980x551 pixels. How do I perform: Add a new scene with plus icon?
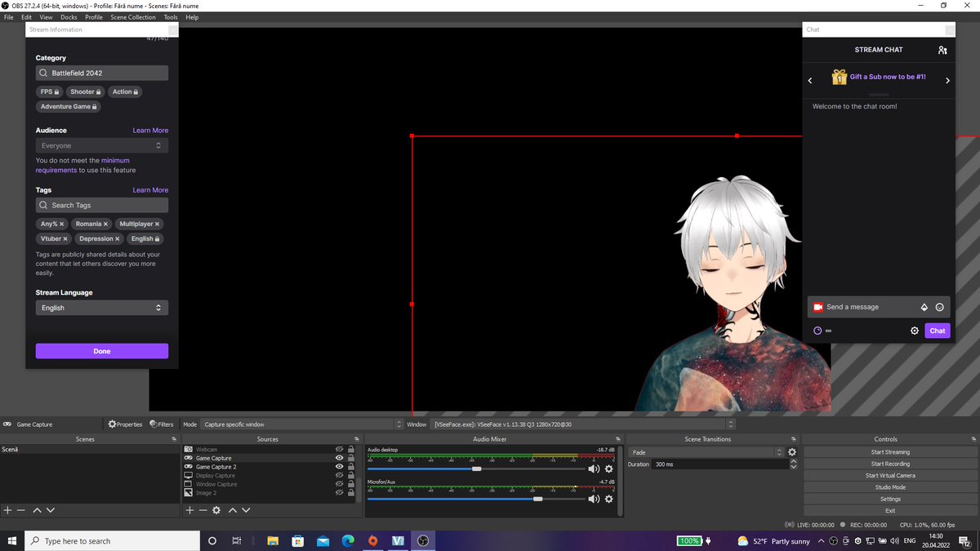pyautogui.click(x=7, y=510)
